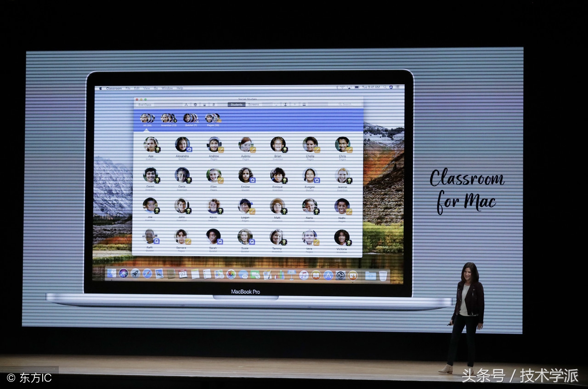Image resolution: width=588 pixels, height=389 pixels.
Task: Select student Kevin
Action: click(213, 209)
